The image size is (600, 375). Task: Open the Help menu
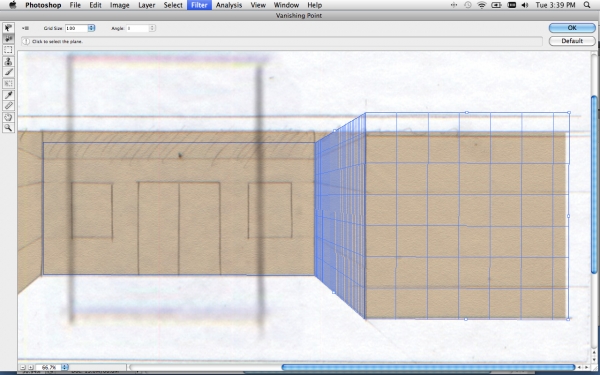(315, 5)
